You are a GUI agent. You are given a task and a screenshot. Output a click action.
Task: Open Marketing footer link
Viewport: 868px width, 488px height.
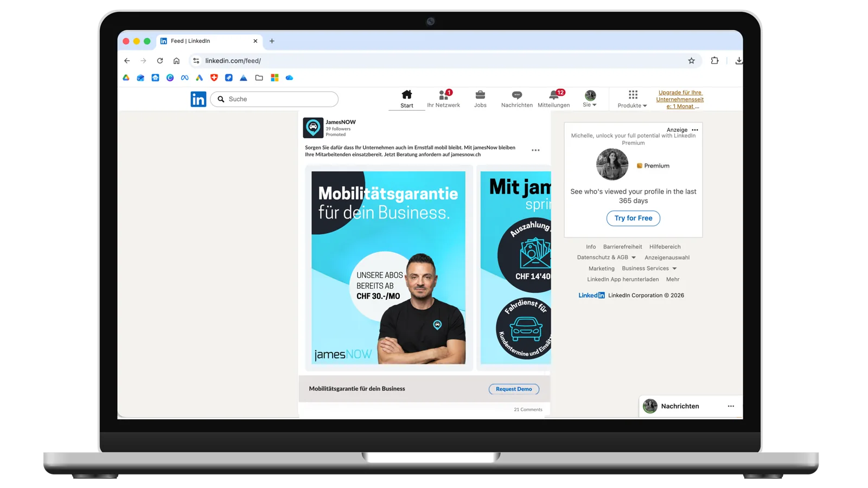(602, 268)
